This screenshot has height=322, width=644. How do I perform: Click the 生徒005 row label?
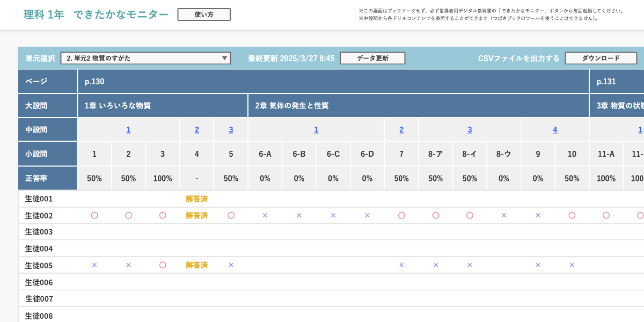coord(39,265)
